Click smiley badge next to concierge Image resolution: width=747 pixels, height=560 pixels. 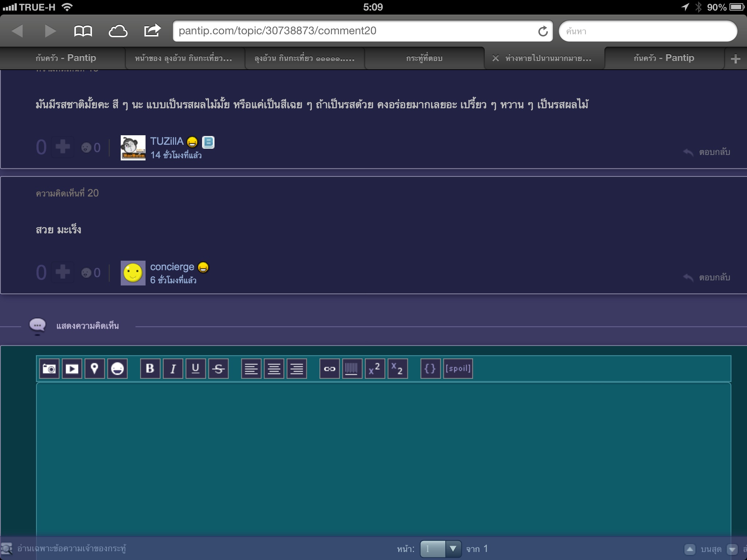(203, 268)
